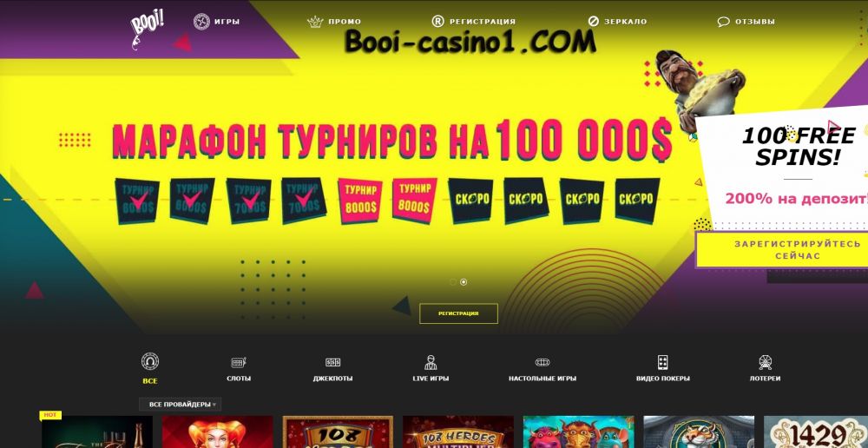Click the Промо crown icon

pyautogui.click(x=315, y=22)
